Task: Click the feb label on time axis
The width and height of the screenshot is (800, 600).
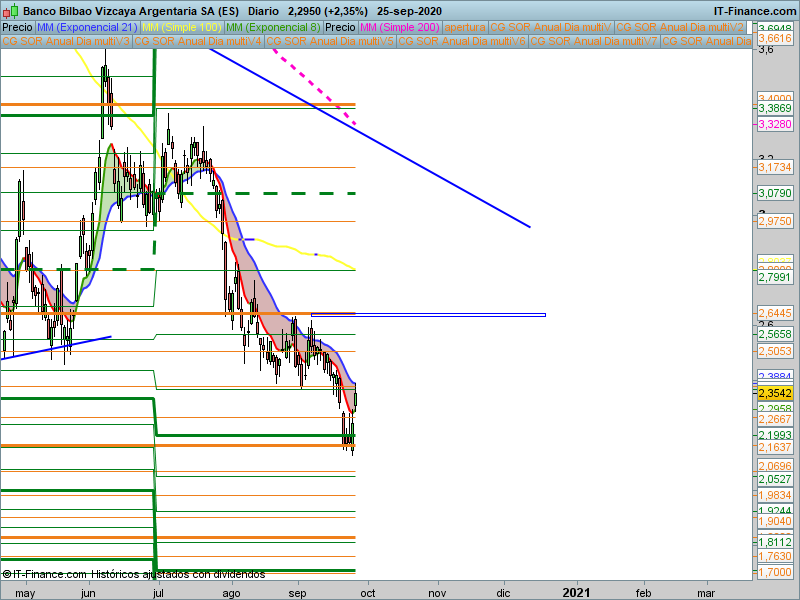Action: pos(643,593)
